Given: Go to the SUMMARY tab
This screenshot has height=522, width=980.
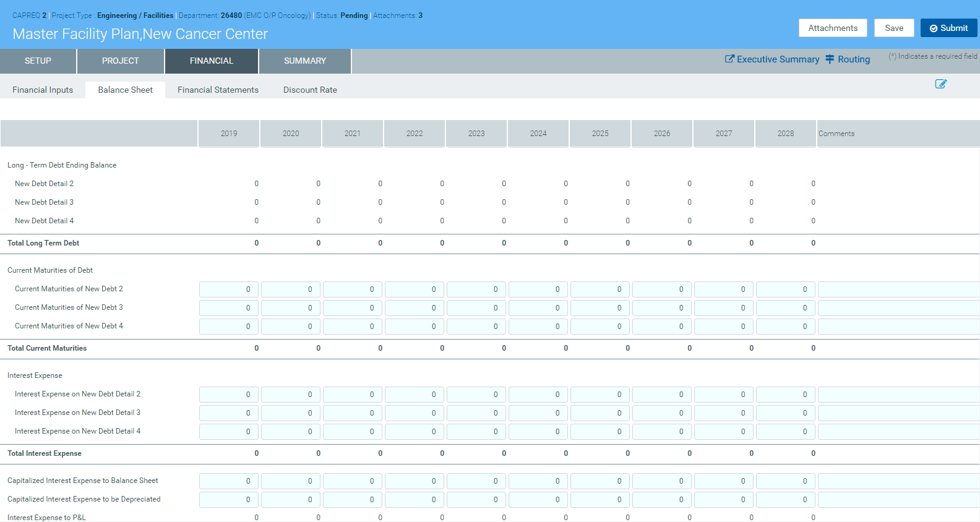Looking at the screenshot, I should (x=304, y=61).
